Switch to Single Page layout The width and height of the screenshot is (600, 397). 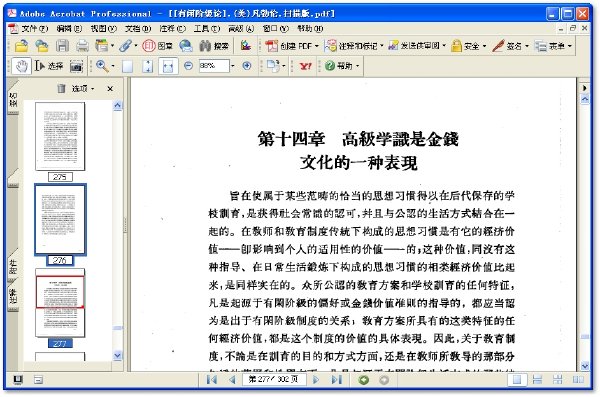[517, 380]
